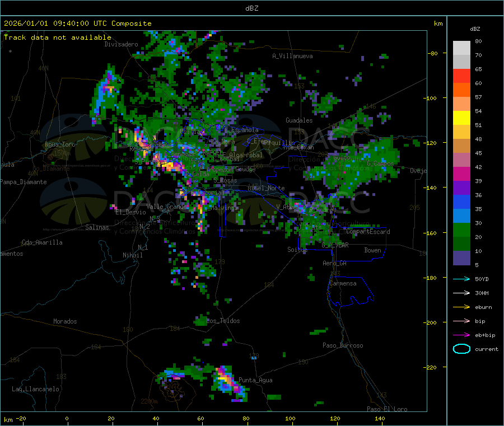Select the Paso_Barroso label
The width and height of the screenshot is (504, 426).
tap(343, 345)
